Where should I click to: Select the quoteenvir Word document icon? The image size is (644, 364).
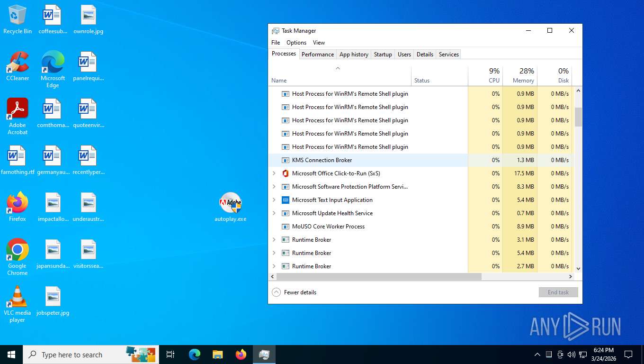88,113
